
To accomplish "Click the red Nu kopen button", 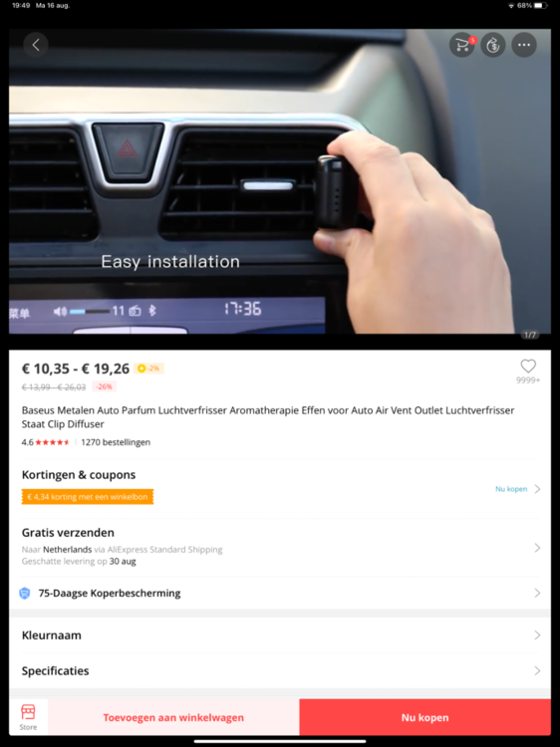I will 425,717.
